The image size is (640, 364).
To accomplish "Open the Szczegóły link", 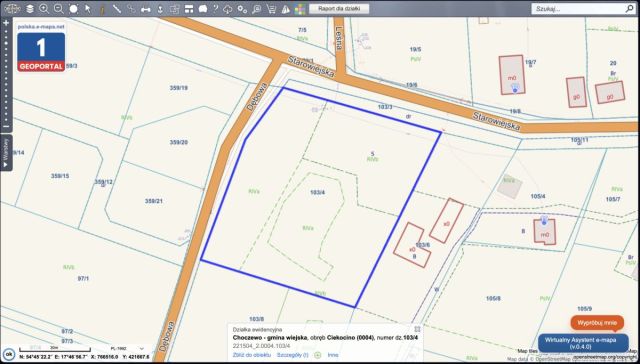I will tap(293, 355).
